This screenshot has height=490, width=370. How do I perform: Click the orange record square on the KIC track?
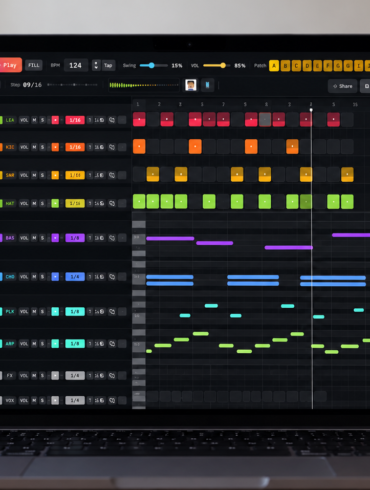(x=55, y=147)
